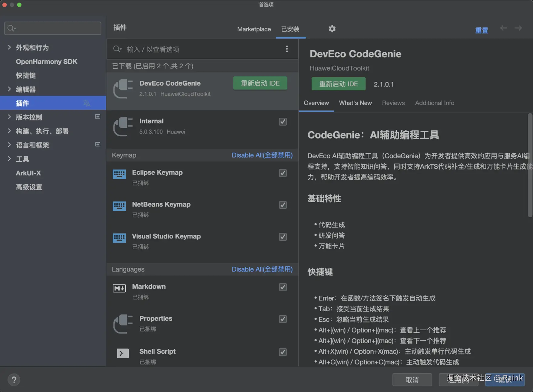Click the 重置 reset link
This screenshot has width=533, height=392.
pos(482,30)
